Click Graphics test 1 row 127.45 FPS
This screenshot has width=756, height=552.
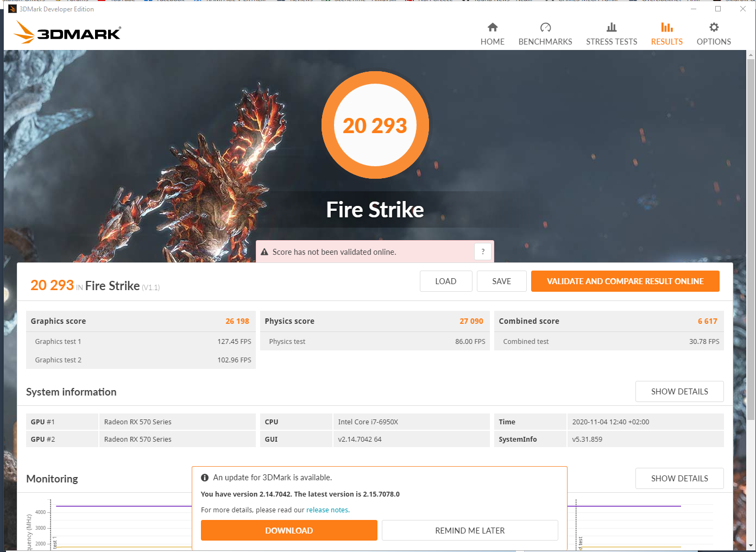[141, 341]
